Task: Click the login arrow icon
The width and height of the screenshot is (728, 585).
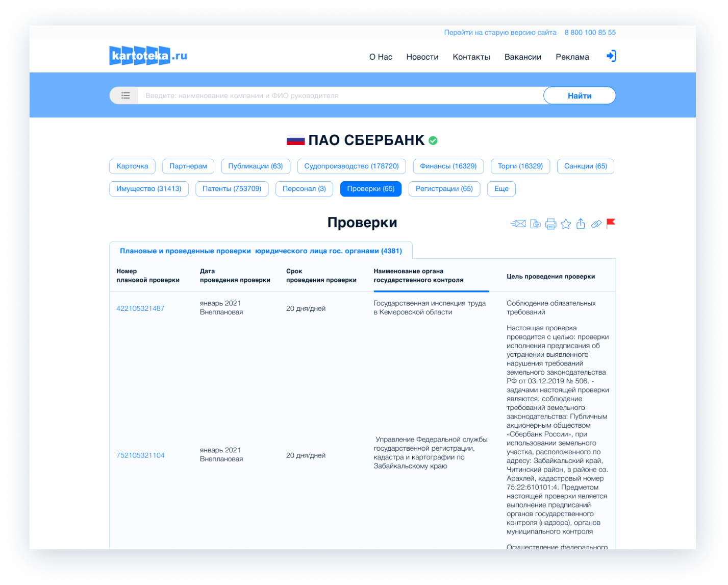Action: [611, 56]
